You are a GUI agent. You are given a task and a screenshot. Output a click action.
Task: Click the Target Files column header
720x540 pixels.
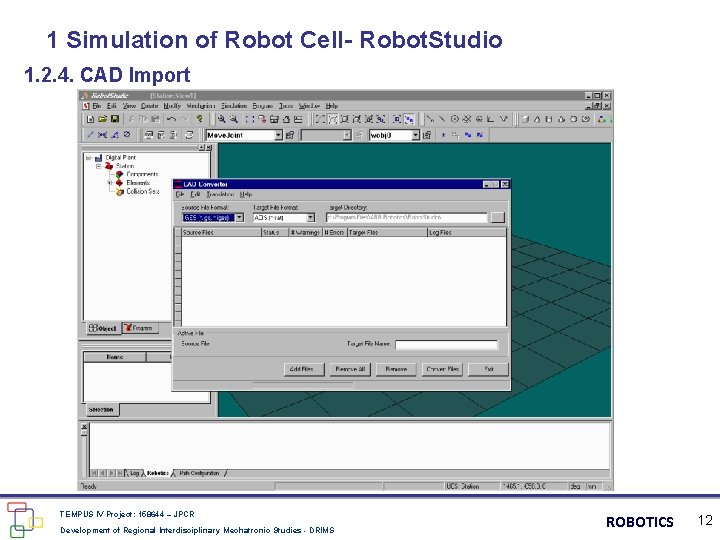(x=388, y=232)
